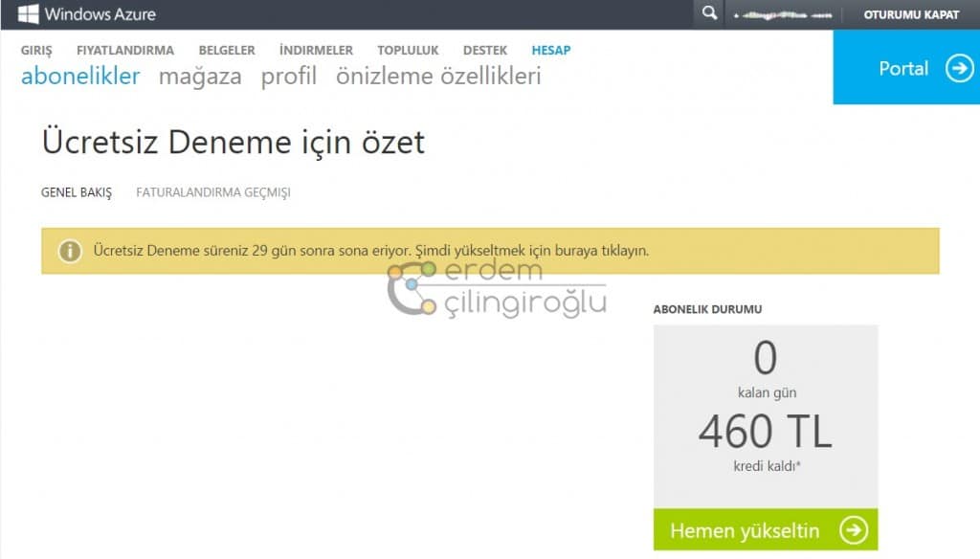Click the arrow icon on Hemen yükseltin
Image resolution: width=980 pixels, height=559 pixels.
853,530
